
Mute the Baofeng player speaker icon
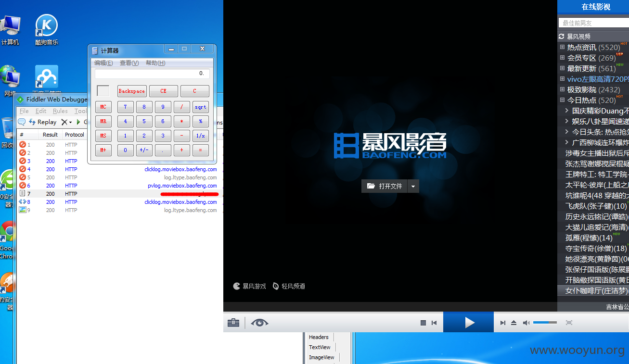coord(526,323)
